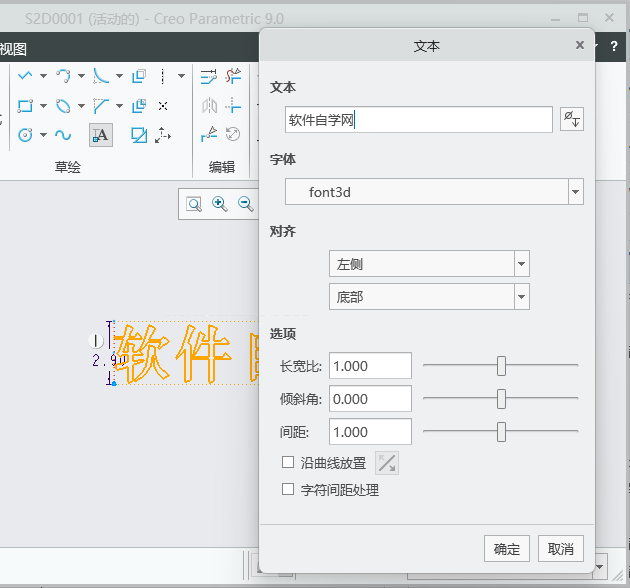The height and width of the screenshot is (588, 630).
Task: Switch to the 视图 ribbon tab
Action: (13, 49)
